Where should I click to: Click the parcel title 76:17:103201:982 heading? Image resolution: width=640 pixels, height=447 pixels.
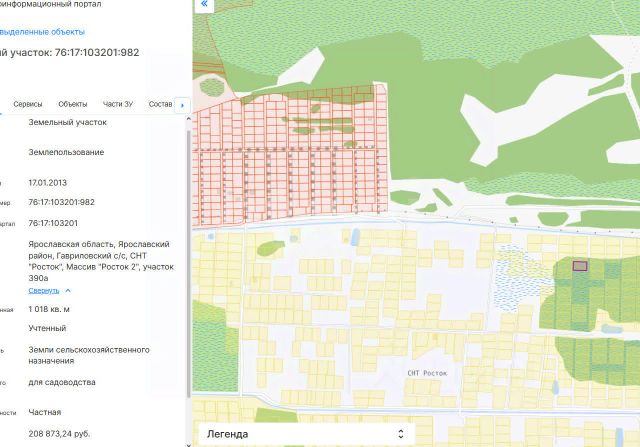pyautogui.click(x=69, y=53)
